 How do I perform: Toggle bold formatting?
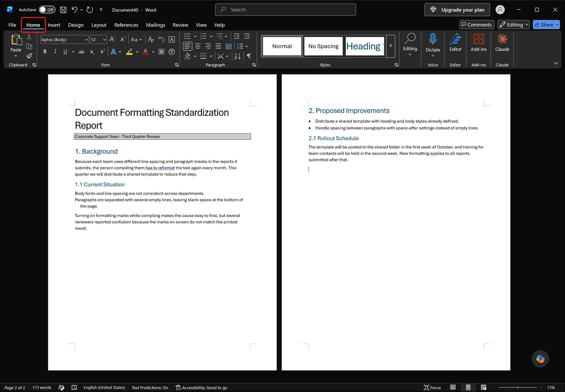point(45,52)
